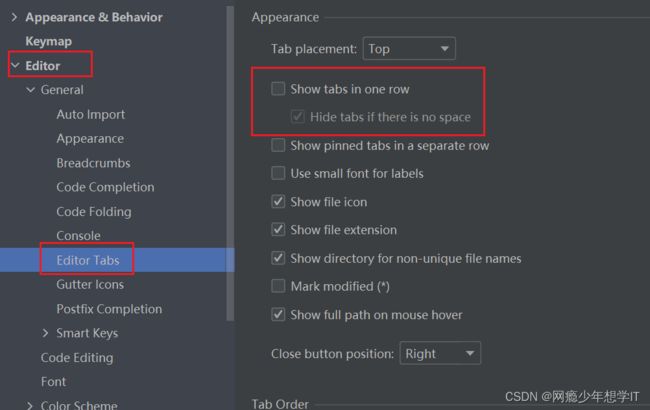
Task: Expand the Smart Keys node
Action: [x=45, y=333]
